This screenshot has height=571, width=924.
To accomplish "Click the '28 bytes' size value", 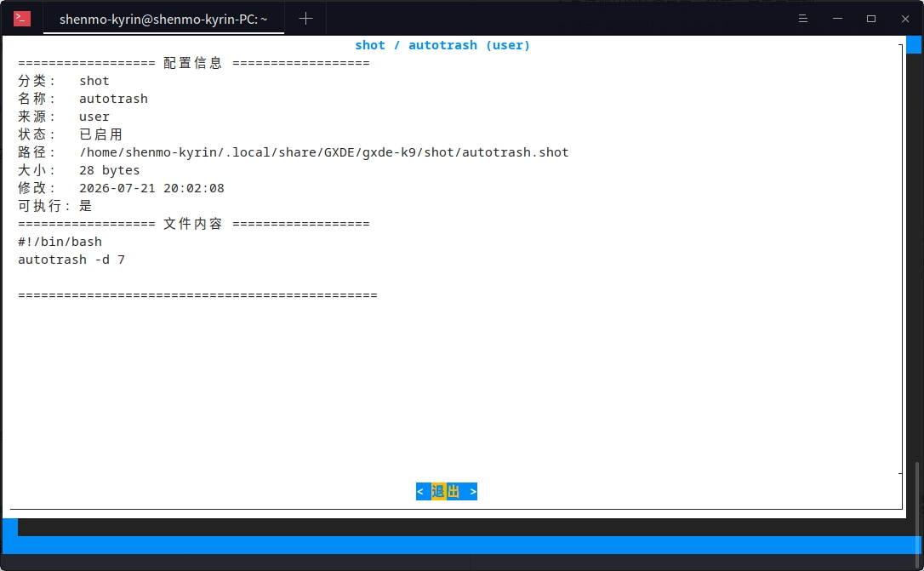I will (x=110, y=170).
